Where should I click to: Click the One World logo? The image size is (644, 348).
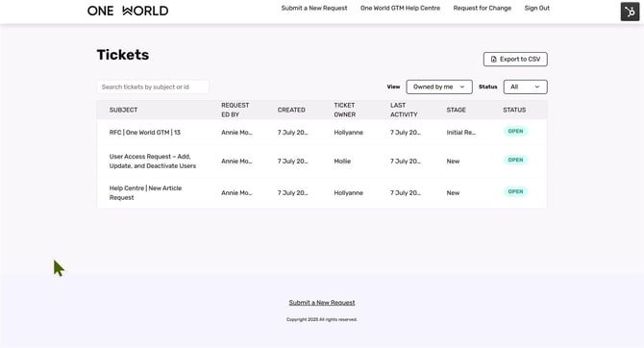tap(128, 11)
